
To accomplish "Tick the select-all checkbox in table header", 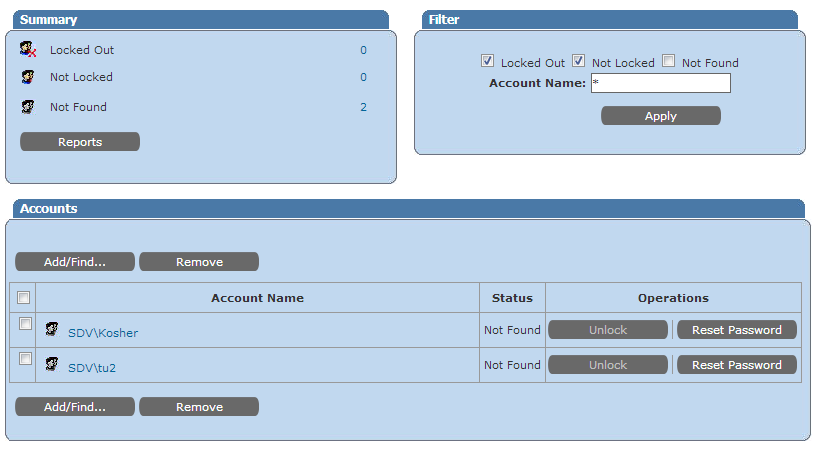I will (x=24, y=297).
